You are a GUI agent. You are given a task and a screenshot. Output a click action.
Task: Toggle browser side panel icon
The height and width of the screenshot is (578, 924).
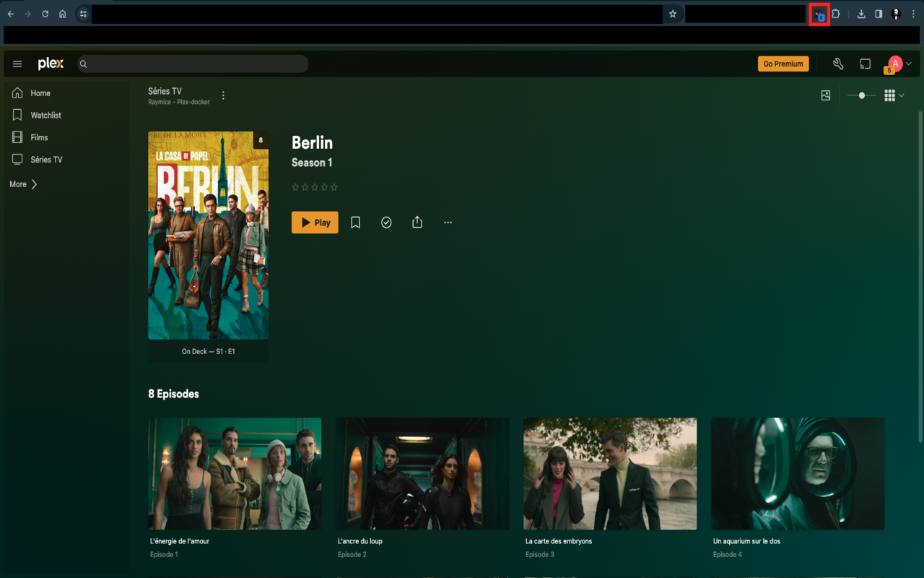(x=879, y=14)
